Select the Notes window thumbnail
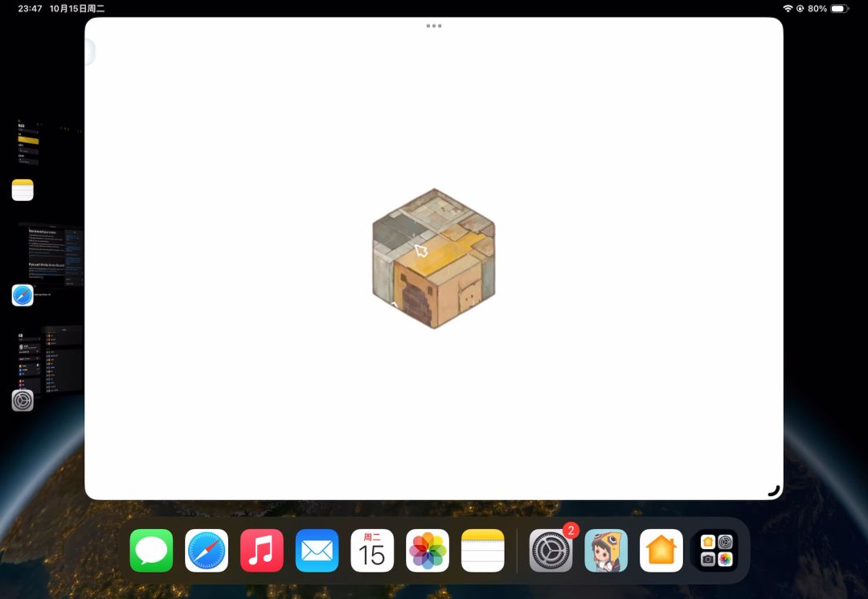The image size is (868, 599). click(x=50, y=143)
